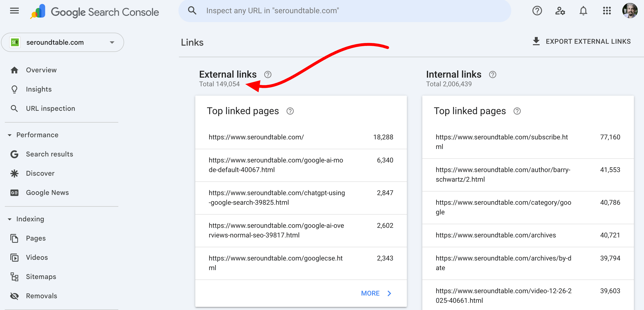Open the Discover report icon

tap(14, 173)
